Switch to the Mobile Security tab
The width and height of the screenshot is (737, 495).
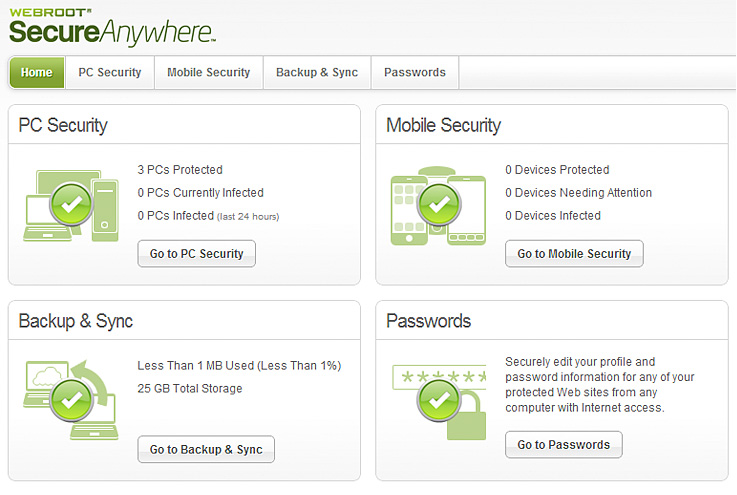(208, 72)
